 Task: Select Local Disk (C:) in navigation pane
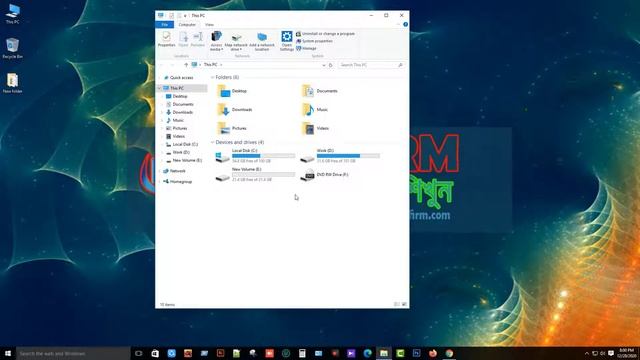(185, 144)
